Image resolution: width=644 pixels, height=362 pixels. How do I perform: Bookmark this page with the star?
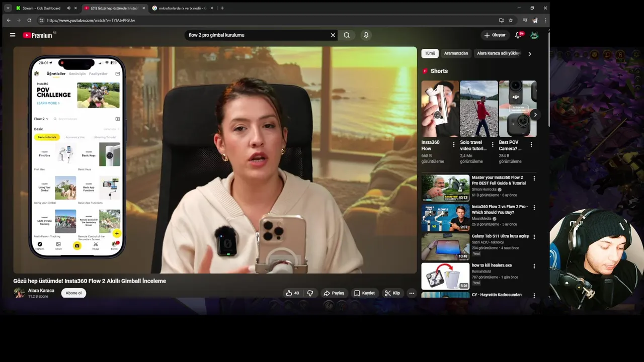(x=511, y=20)
